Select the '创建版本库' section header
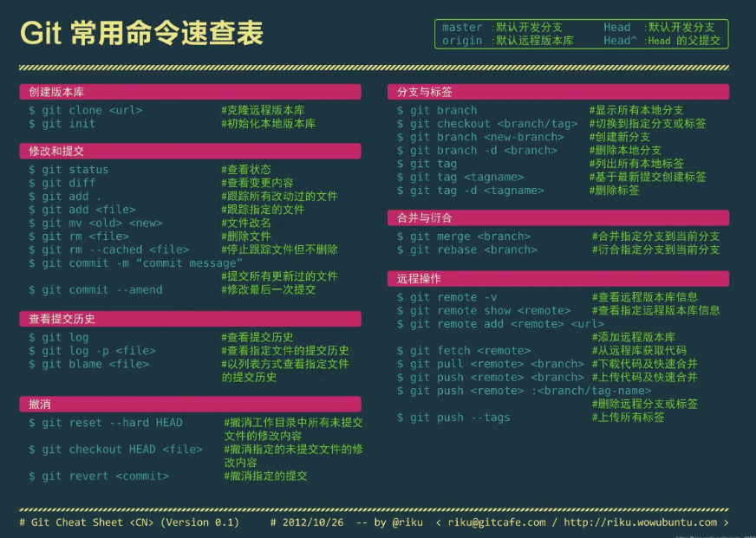756x538 pixels. pos(190,92)
